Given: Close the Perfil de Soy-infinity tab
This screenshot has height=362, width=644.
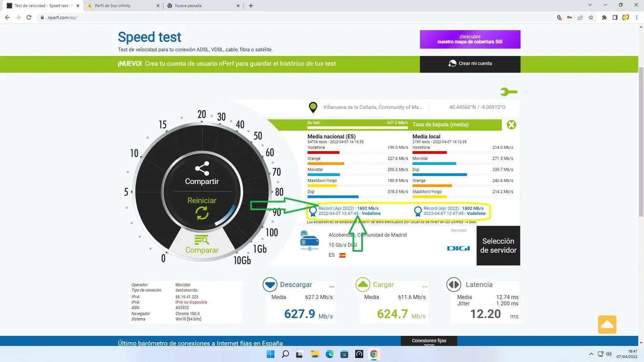Looking at the screenshot, I should [158, 6].
